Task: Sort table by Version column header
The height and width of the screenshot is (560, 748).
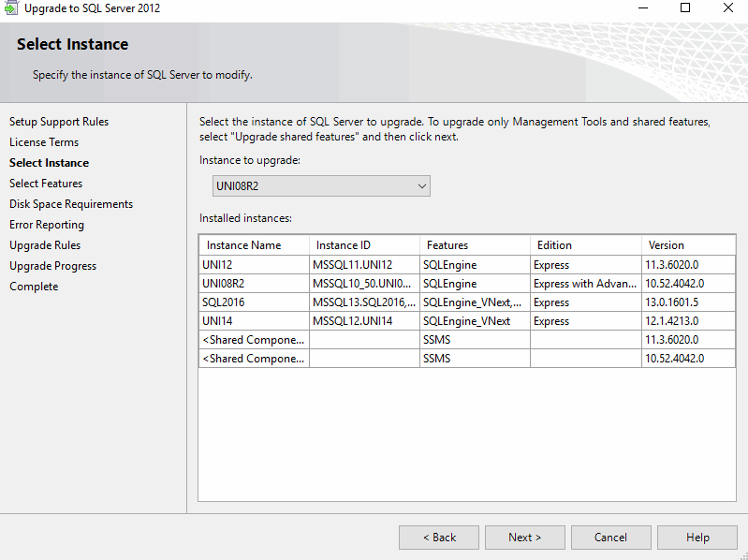Action: click(687, 245)
